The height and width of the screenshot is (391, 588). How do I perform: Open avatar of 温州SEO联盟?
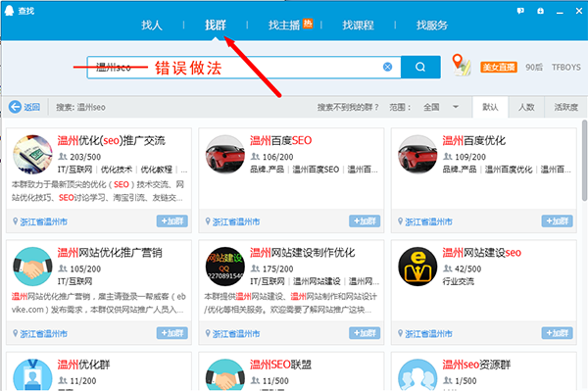click(x=225, y=375)
